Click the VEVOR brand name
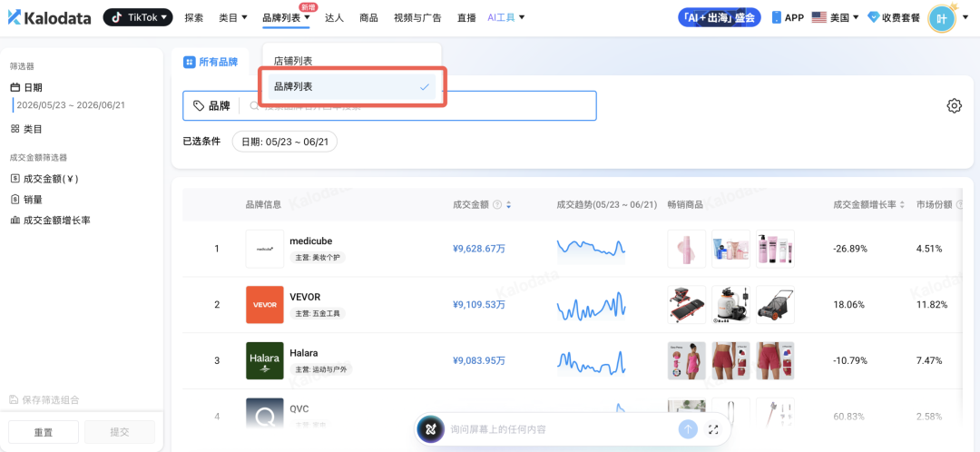The image size is (980, 452). (x=305, y=296)
